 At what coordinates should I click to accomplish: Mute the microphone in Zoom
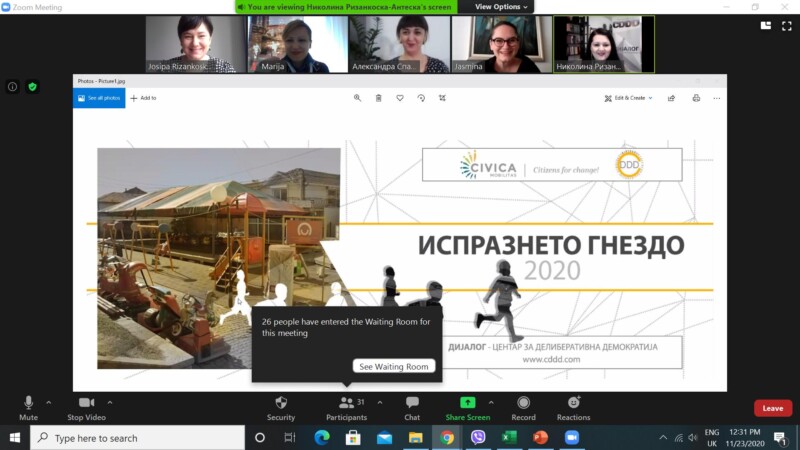tap(28, 406)
